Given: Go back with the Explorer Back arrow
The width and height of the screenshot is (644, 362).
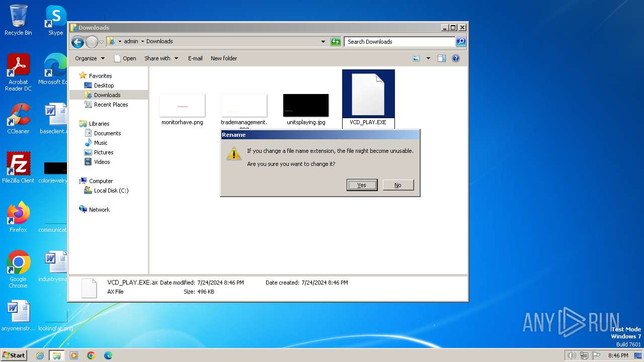Looking at the screenshot, I should (x=77, y=42).
